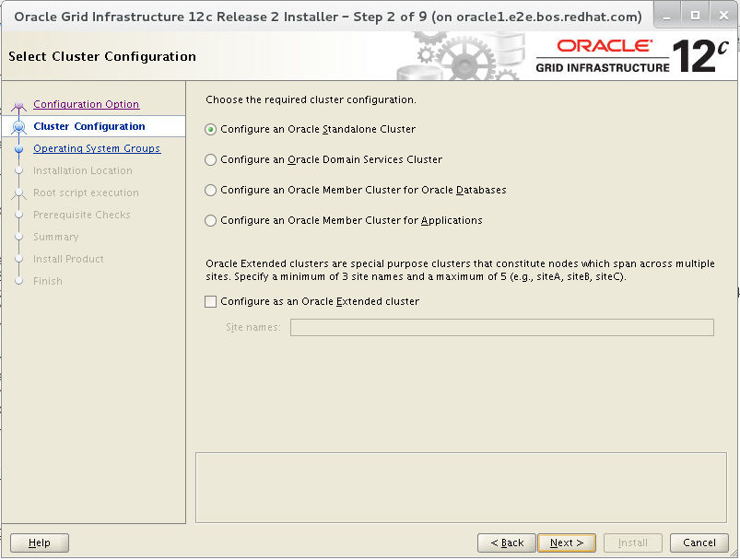Click the Finish step label
Image resolution: width=740 pixels, height=560 pixels.
48,281
